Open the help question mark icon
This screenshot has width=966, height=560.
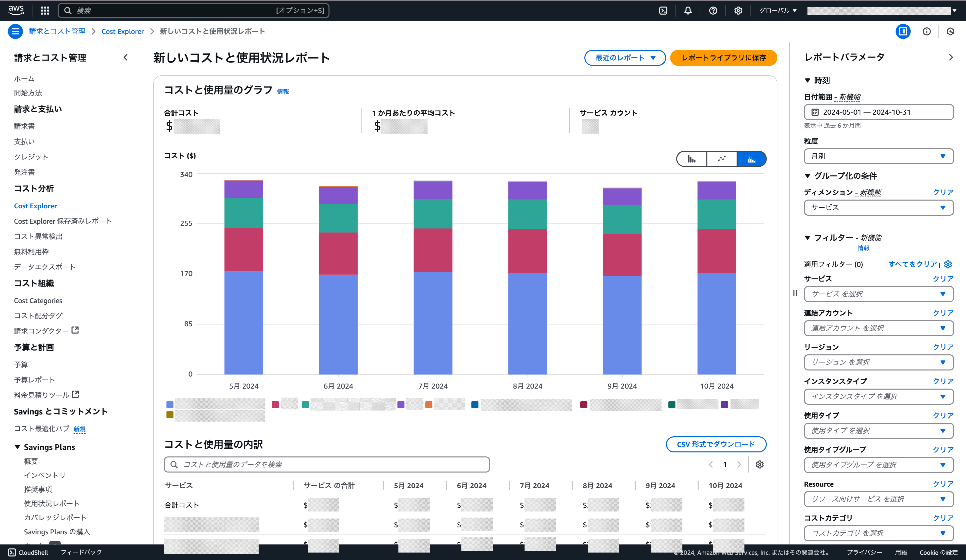(x=713, y=11)
